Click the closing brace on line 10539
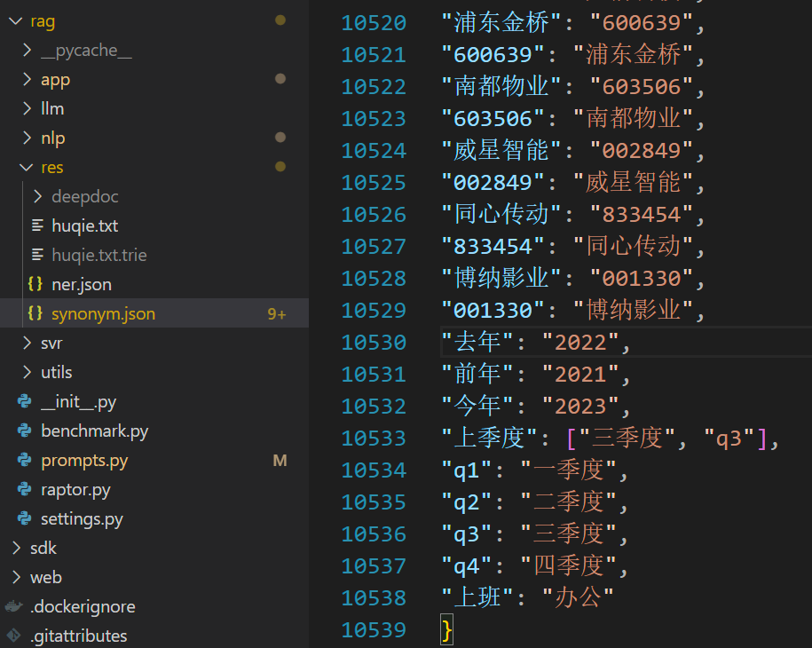 coord(446,630)
